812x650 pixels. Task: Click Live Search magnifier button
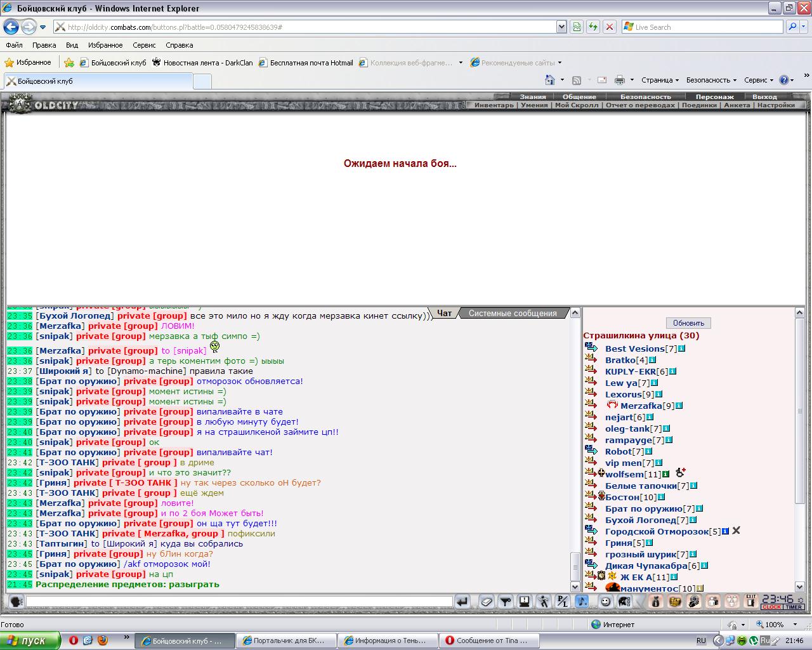click(x=792, y=27)
